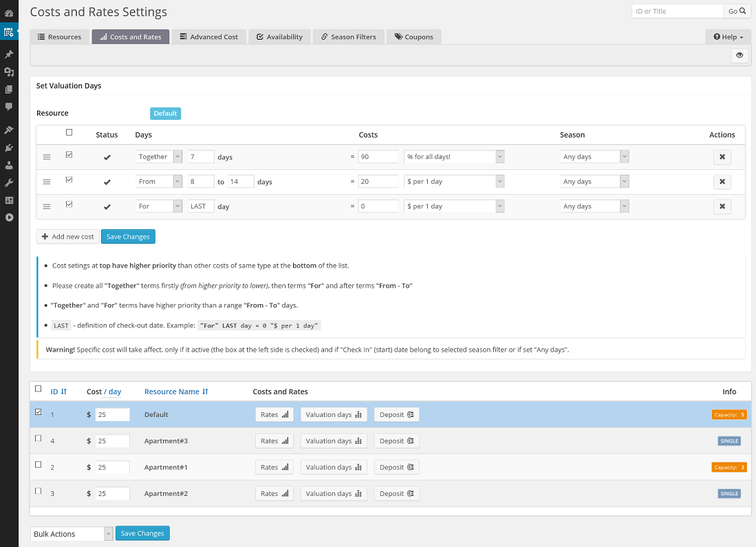Delete the Together 7 days cost row

[722, 157]
